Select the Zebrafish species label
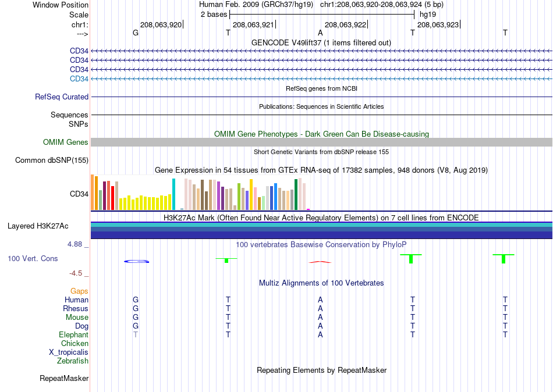Viewport: 553px width, 392px height. 73,361
